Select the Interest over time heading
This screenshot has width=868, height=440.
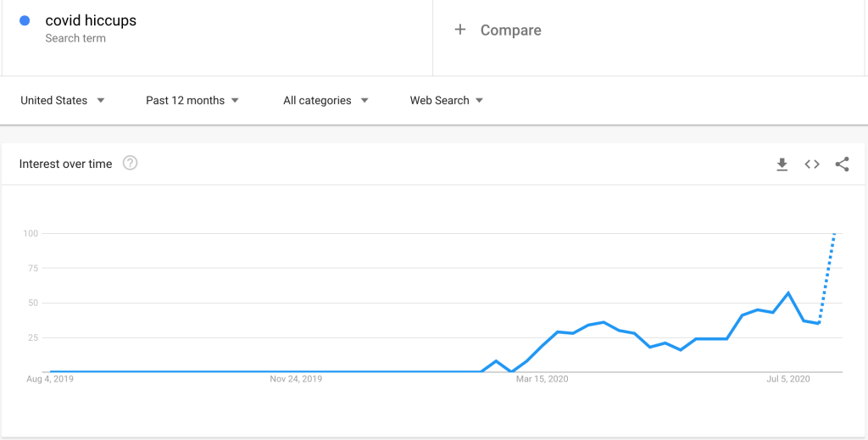(65, 164)
